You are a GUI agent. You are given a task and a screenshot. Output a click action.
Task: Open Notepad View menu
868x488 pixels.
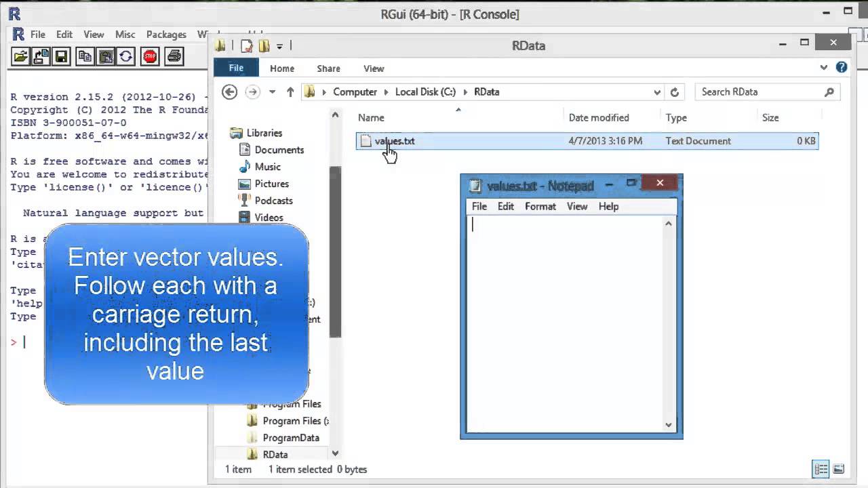(x=577, y=206)
